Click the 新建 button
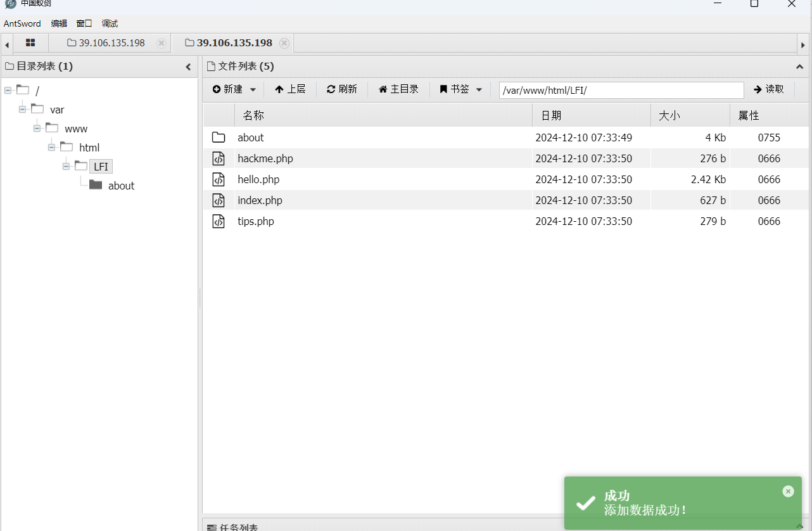812x531 pixels. click(x=228, y=89)
